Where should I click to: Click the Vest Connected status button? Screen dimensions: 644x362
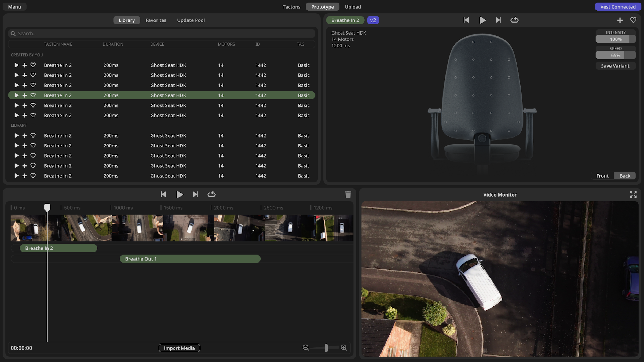tap(618, 7)
